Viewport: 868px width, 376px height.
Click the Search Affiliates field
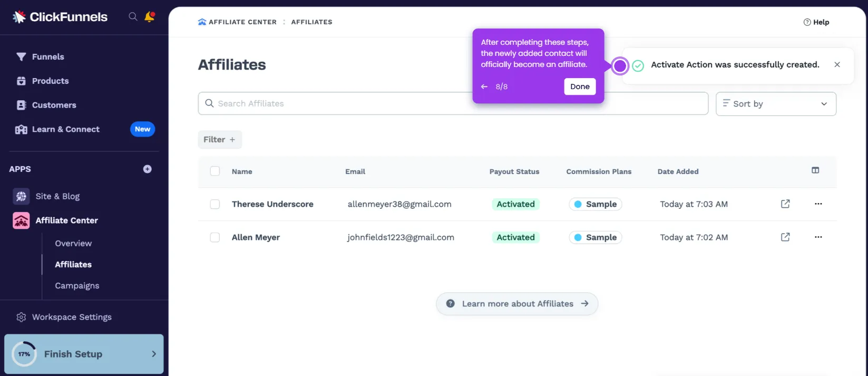point(453,103)
